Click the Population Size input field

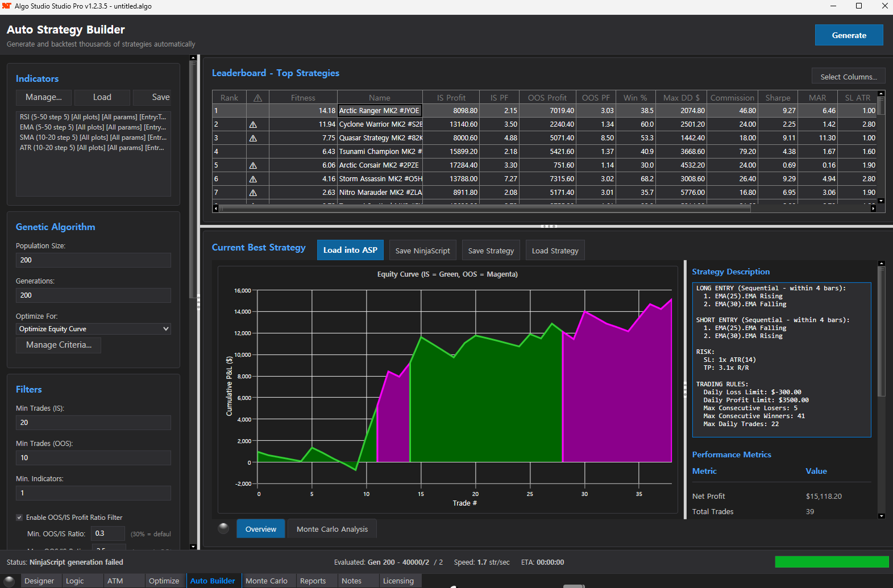93,260
